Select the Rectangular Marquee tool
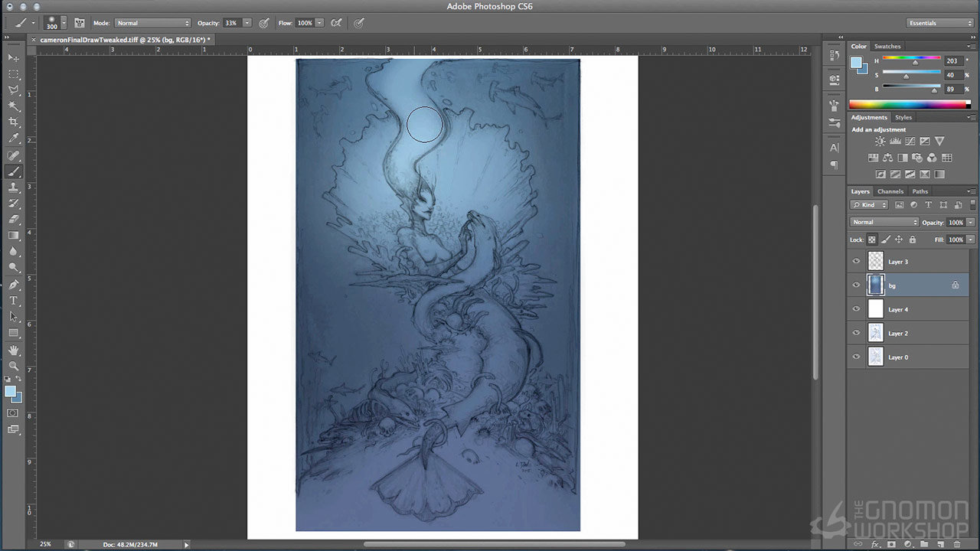 14,74
